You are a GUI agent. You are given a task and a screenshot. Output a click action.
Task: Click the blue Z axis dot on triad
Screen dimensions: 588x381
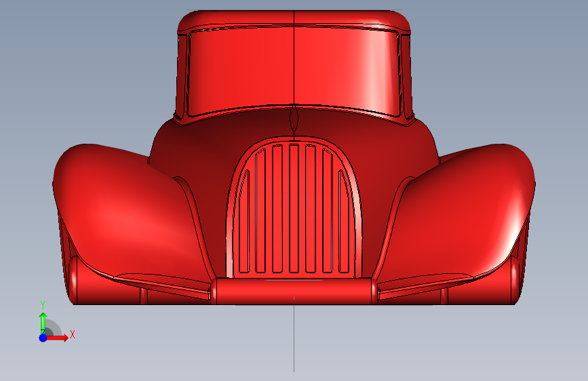point(43,338)
